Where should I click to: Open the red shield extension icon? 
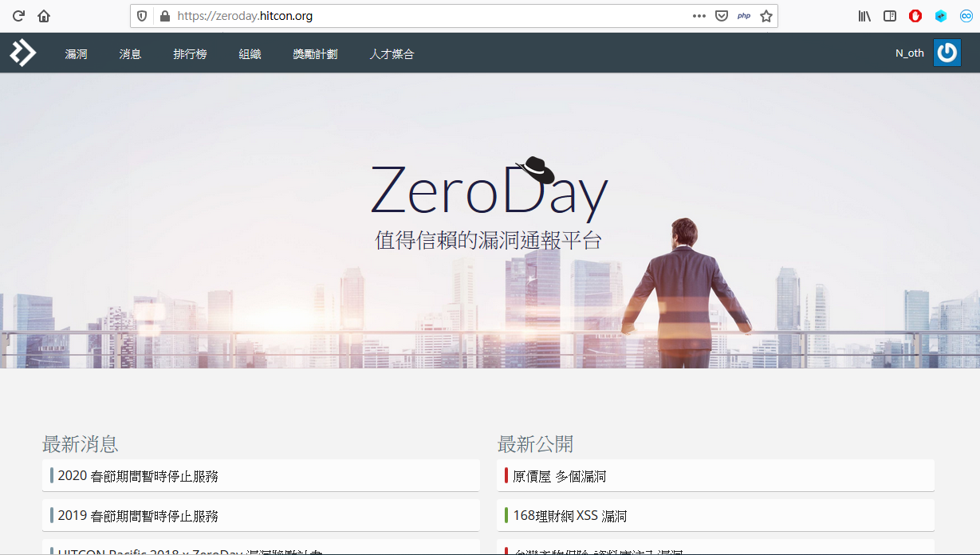pos(915,16)
